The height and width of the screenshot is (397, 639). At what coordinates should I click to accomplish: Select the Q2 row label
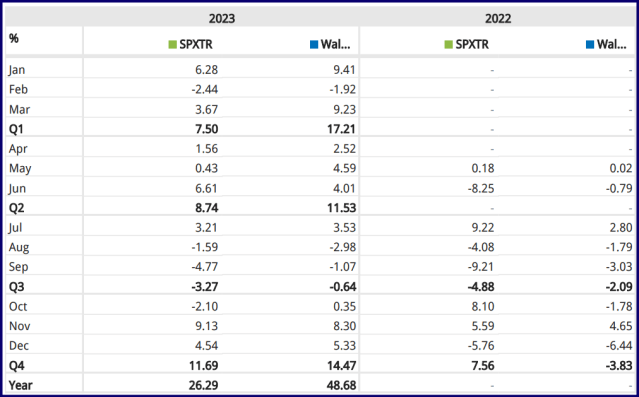click(x=17, y=208)
